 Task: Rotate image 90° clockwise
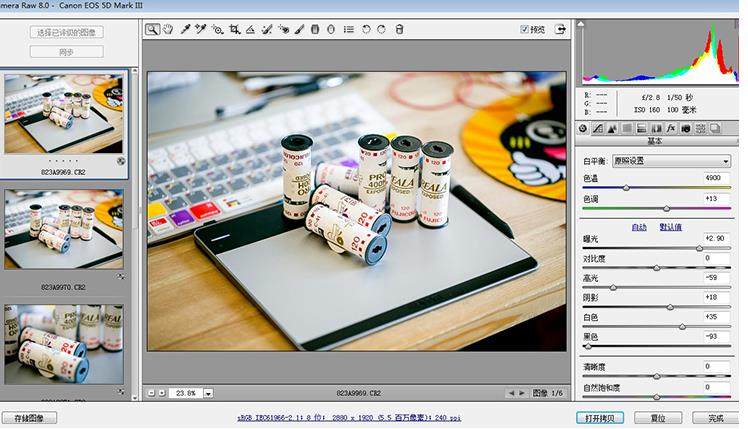(382, 30)
